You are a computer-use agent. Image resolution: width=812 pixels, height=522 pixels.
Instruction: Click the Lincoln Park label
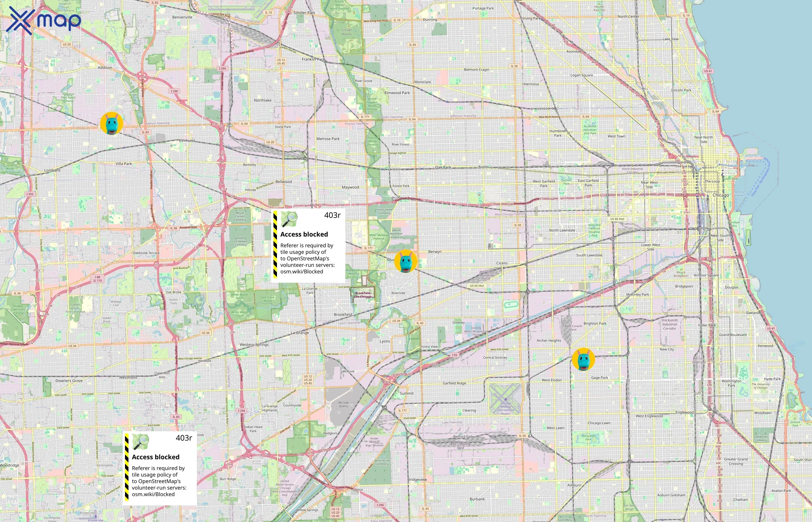pyautogui.click(x=681, y=90)
